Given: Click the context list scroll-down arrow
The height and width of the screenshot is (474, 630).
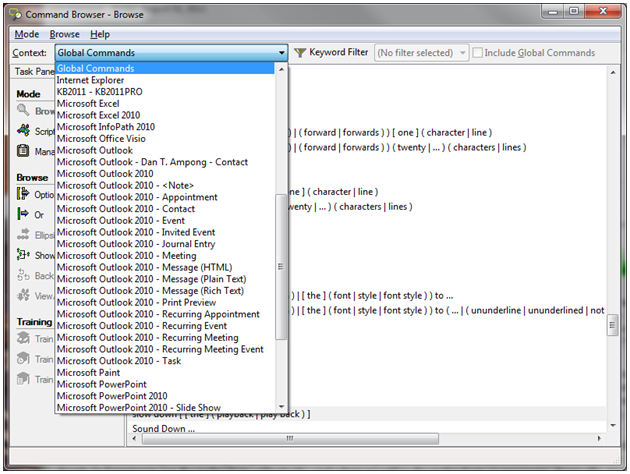Looking at the screenshot, I should click(281, 407).
